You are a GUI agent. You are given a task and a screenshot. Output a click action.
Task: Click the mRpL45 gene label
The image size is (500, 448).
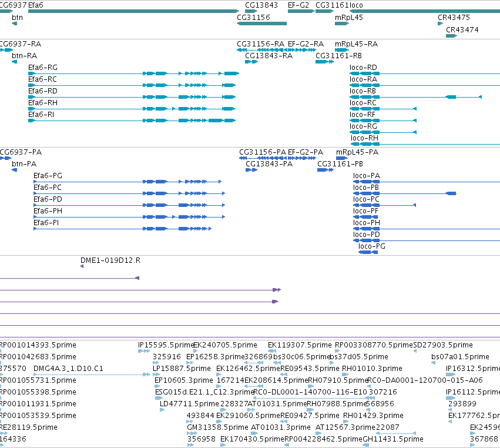click(x=349, y=18)
